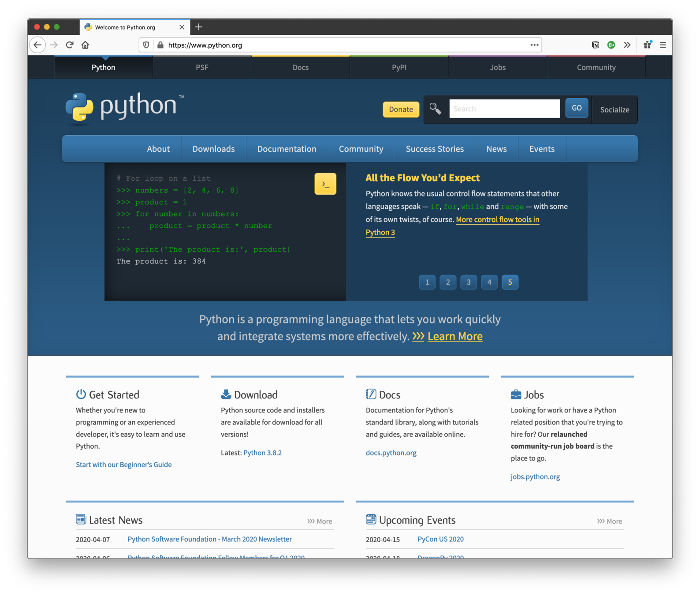Open the News menu
700x595 pixels.
click(x=496, y=149)
